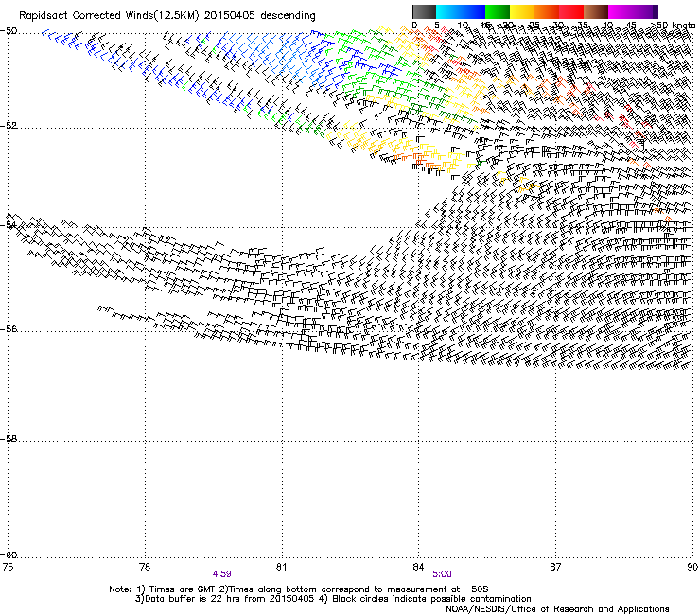Click the "30" wind-speed legend label
700x615 pixels.
(558, 25)
